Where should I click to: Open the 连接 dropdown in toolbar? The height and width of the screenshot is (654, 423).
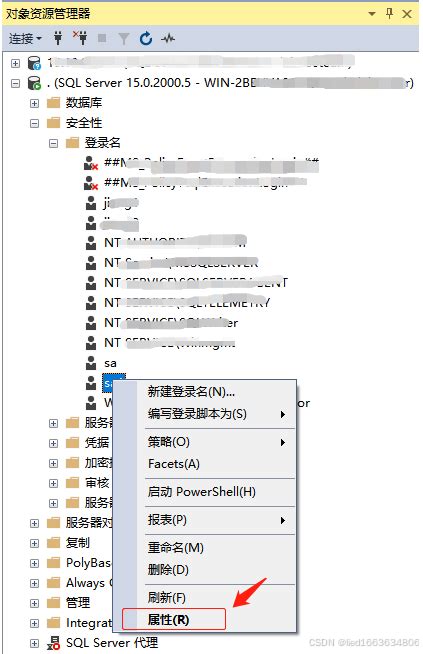point(25,39)
